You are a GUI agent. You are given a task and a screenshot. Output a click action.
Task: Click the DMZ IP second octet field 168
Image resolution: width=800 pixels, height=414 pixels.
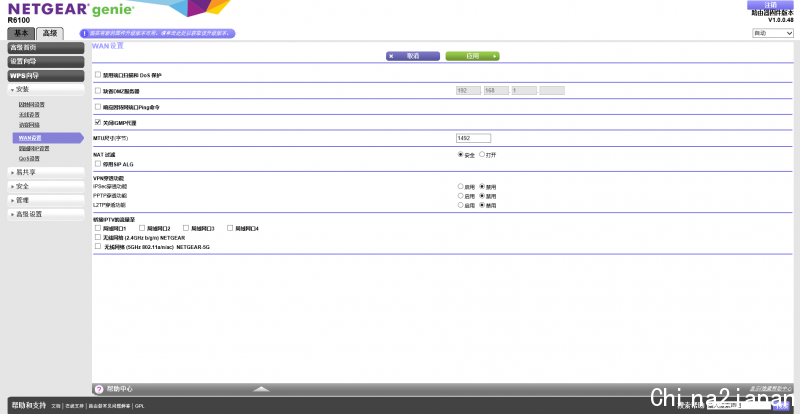coord(496,91)
